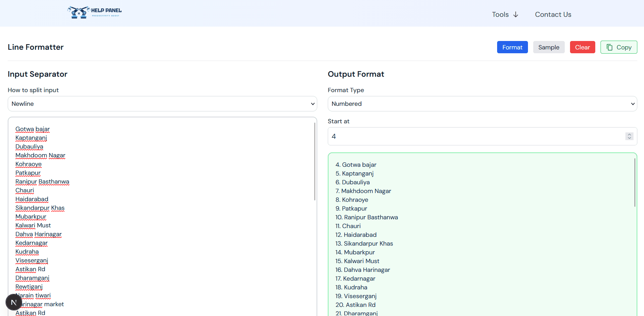Image resolution: width=644 pixels, height=316 pixels.
Task: Expand the How to split input dropdown
Action: [x=162, y=104]
